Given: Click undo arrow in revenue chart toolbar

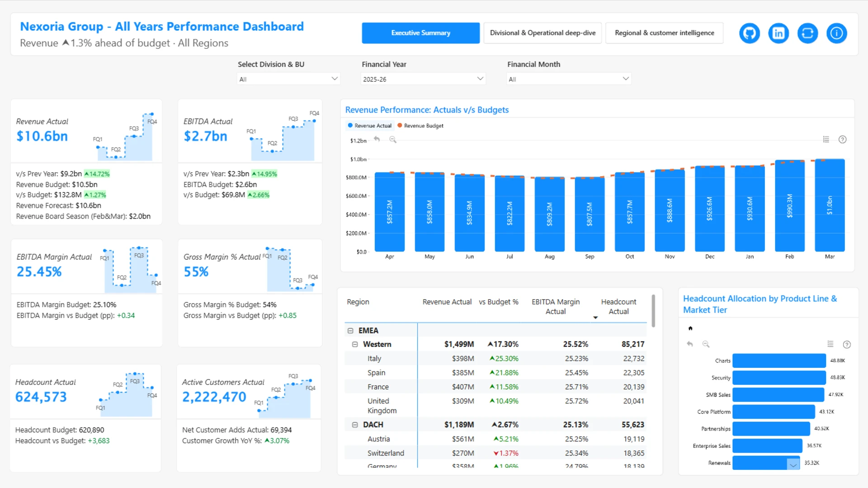Looking at the screenshot, I should click(x=377, y=139).
